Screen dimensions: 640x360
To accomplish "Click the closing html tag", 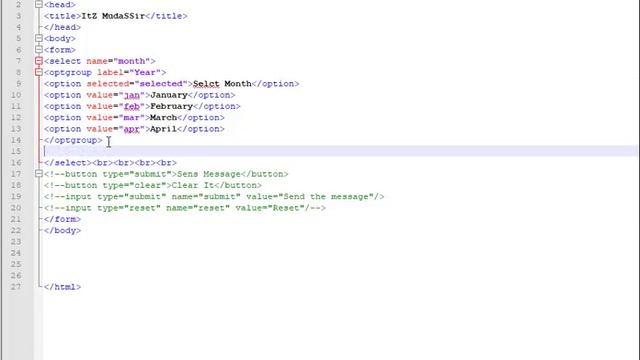I will pyautogui.click(x=62, y=287).
